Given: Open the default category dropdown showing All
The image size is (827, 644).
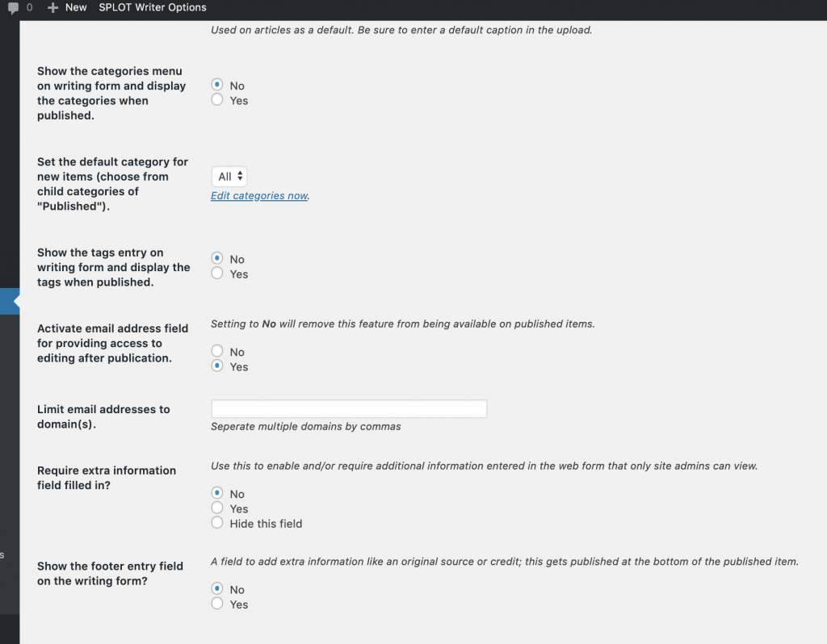Looking at the screenshot, I should pyautogui.click(x=229, y=177).
